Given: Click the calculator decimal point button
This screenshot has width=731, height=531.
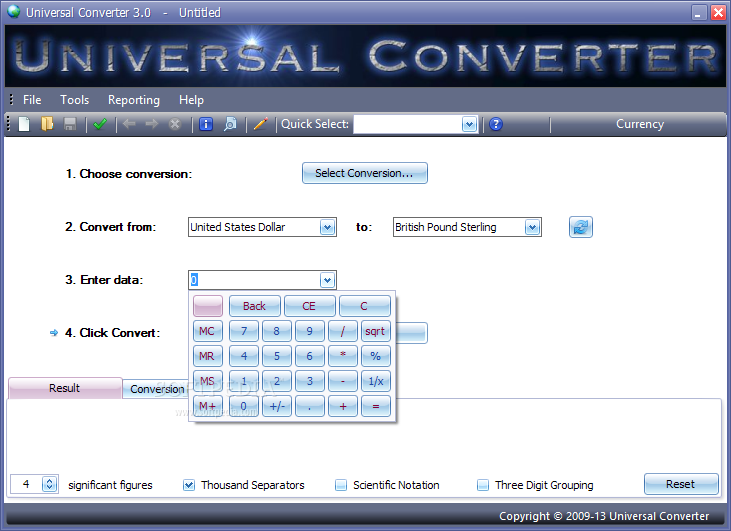Looking at the screenshot, I should coord(310,406).
